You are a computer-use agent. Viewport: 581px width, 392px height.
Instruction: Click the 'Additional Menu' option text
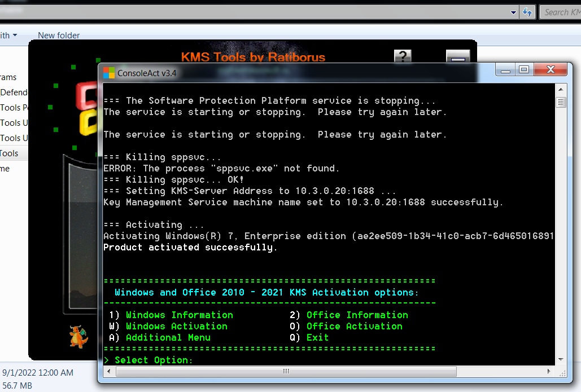[168, 338]
